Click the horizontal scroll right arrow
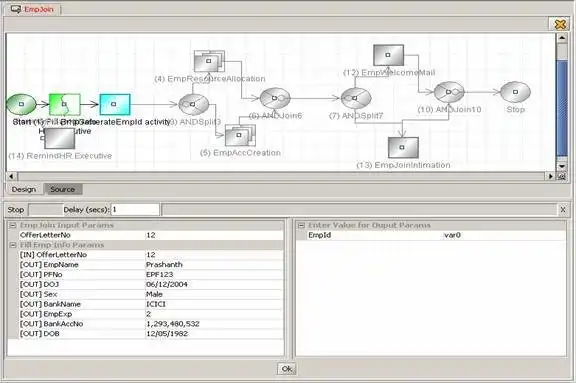Image resolution: width=576 pixels, height=383 pixels. (550, 176)
